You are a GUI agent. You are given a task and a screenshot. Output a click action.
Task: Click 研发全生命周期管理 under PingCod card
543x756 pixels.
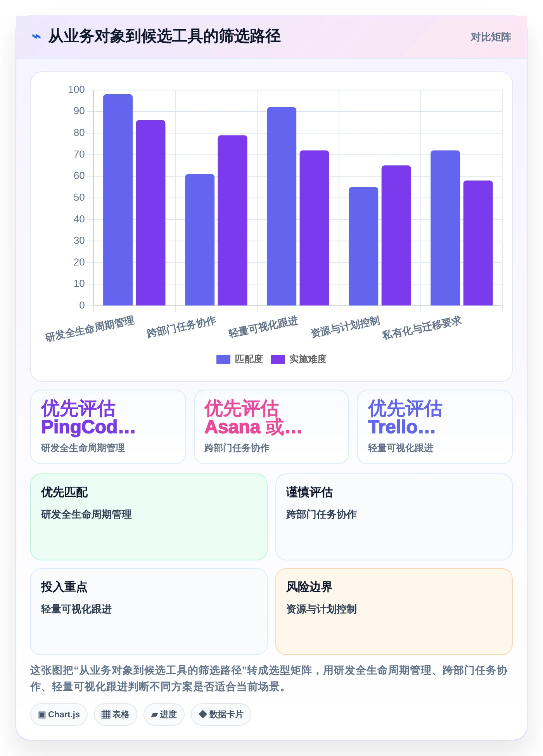(x=83, y=448)
